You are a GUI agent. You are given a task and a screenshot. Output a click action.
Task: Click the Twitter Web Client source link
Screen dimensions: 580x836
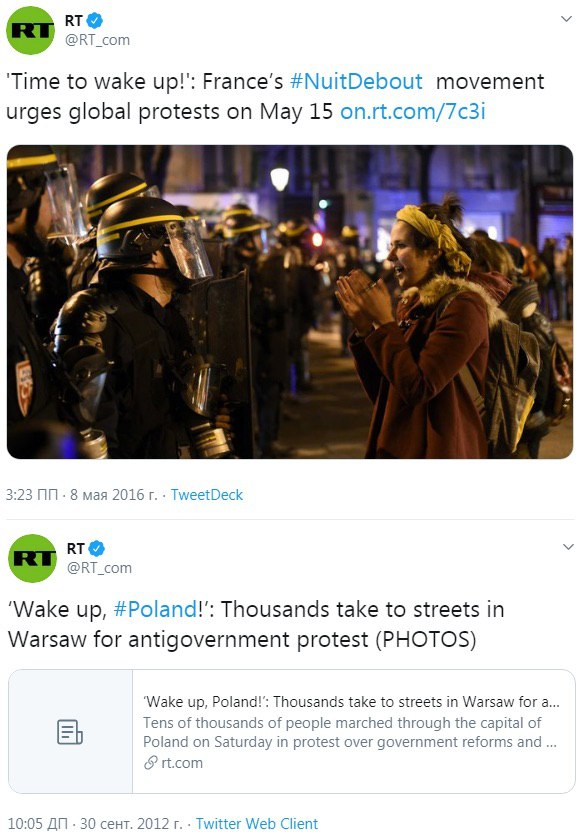pos(257,824)
